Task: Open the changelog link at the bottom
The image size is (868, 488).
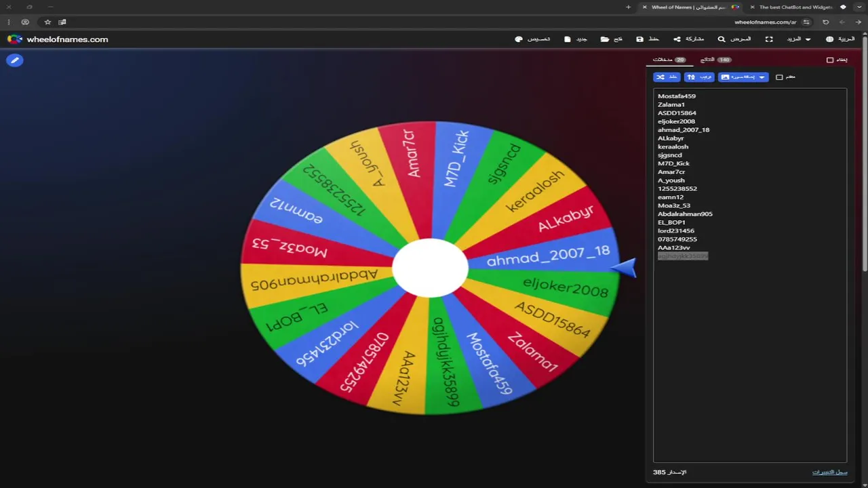Action: click(830, 472)
